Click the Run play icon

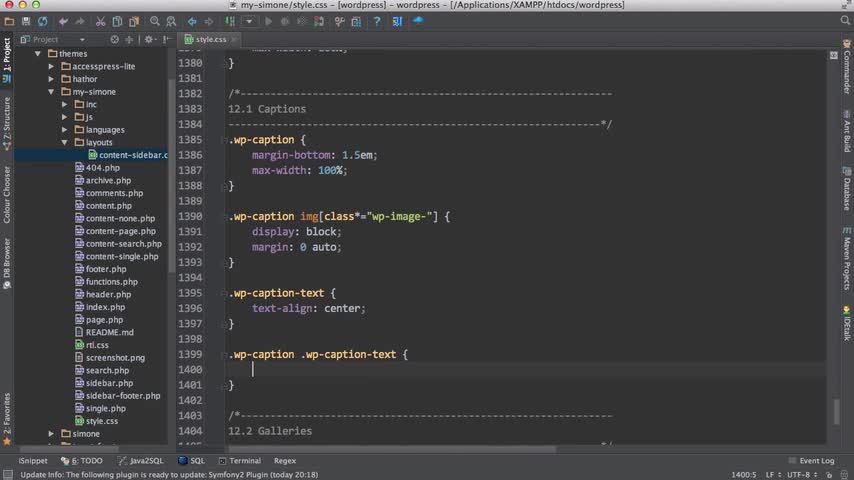pos(269,21)
